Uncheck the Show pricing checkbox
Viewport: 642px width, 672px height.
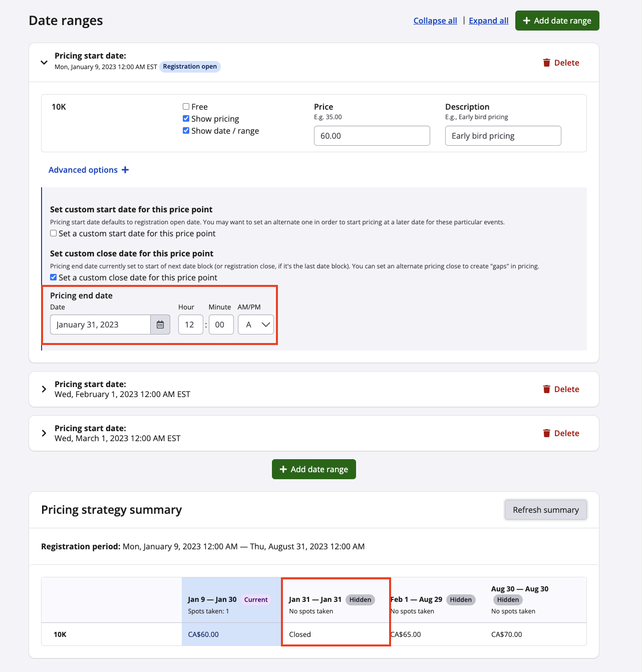pyautogui.click(x=186, y=119)
